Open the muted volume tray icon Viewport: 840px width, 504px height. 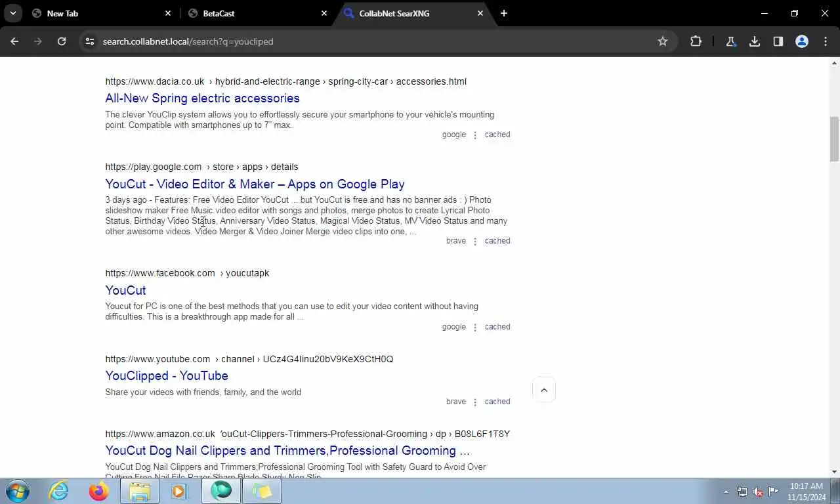[x=758, y=492]
